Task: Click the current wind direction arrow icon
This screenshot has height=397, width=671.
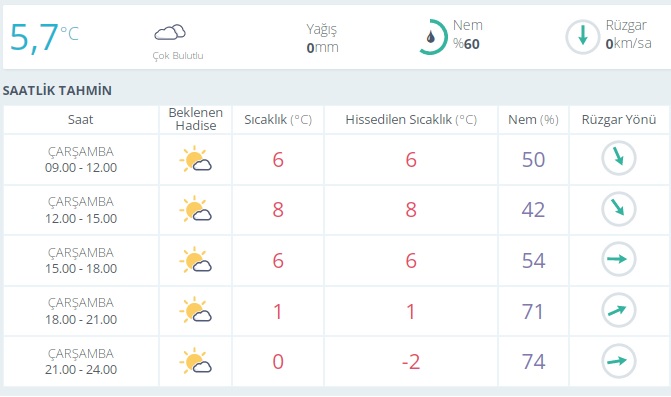Action: pos(582,37)
